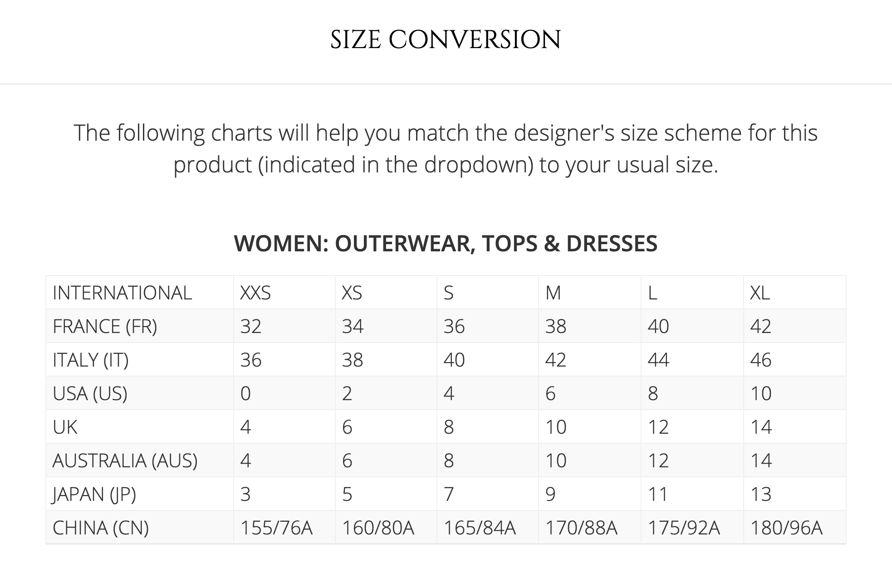Click the M column header
892x588 pixels.
(x=589, y=293)
